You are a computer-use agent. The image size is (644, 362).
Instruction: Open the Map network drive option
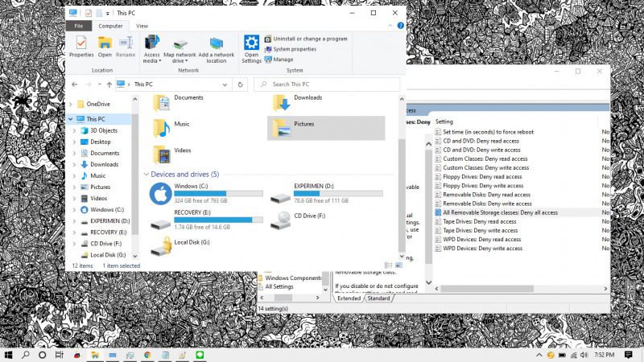click(180, 50)
